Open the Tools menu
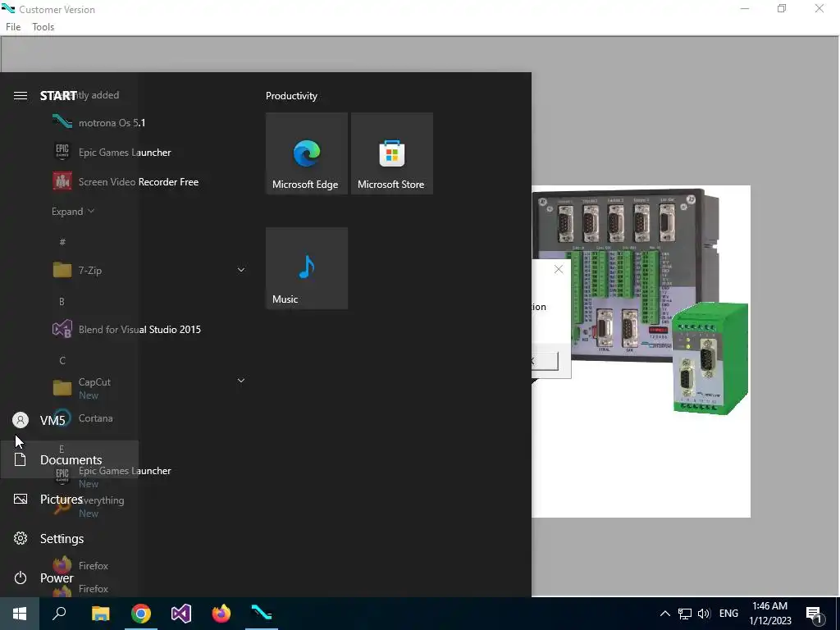This screenshot has width=840, height=630. [x=43, y=27]
